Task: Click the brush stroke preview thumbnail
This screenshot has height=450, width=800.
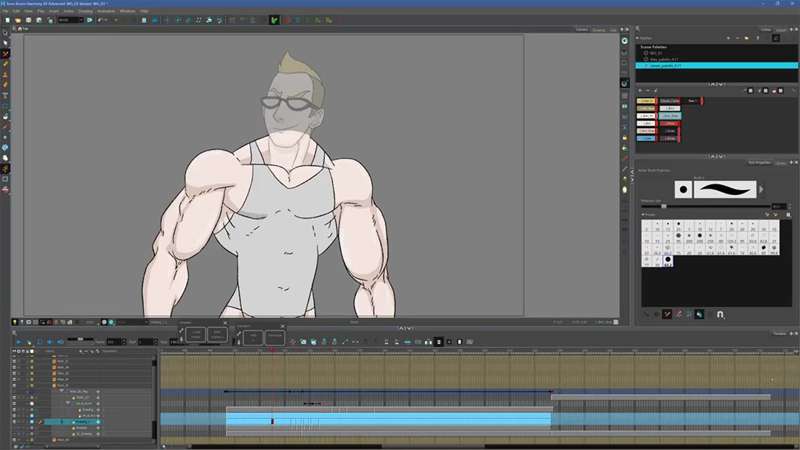Action: click(724, 189)
